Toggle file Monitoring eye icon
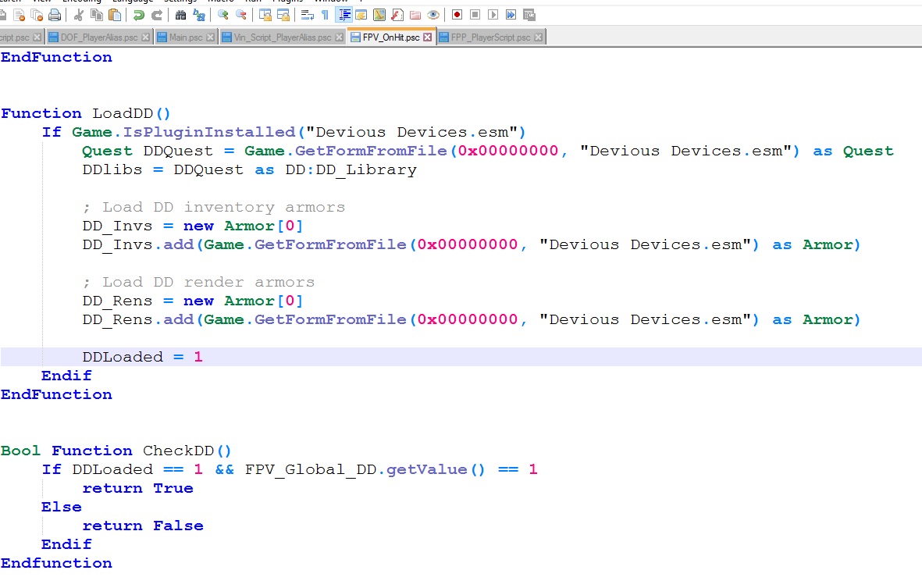The image size is (922, 588). pos(433,16)
